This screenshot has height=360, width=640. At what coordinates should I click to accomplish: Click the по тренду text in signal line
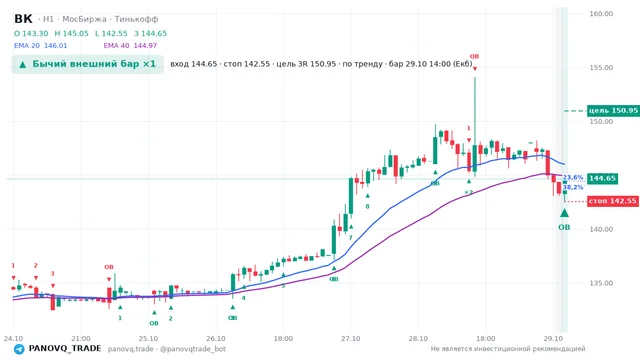(362, 64)
